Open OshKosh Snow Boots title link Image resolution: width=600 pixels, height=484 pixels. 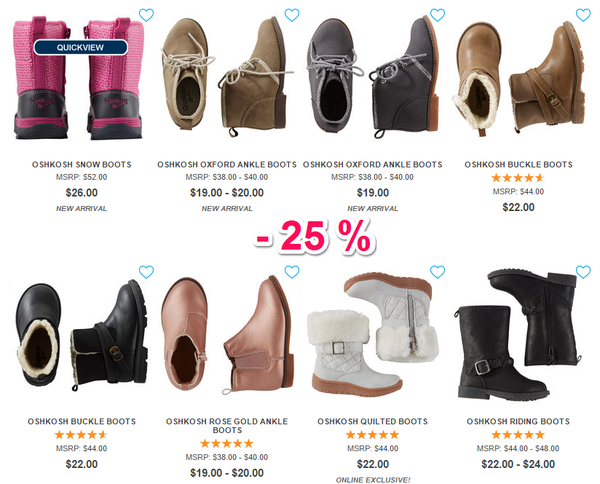[82, 165]
